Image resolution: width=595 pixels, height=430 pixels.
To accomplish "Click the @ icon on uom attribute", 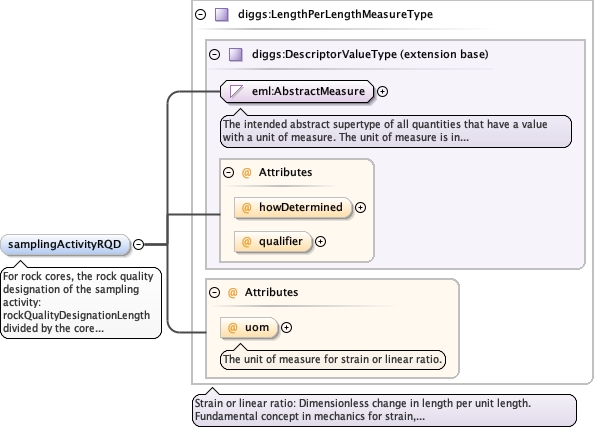I will point(233,328).
